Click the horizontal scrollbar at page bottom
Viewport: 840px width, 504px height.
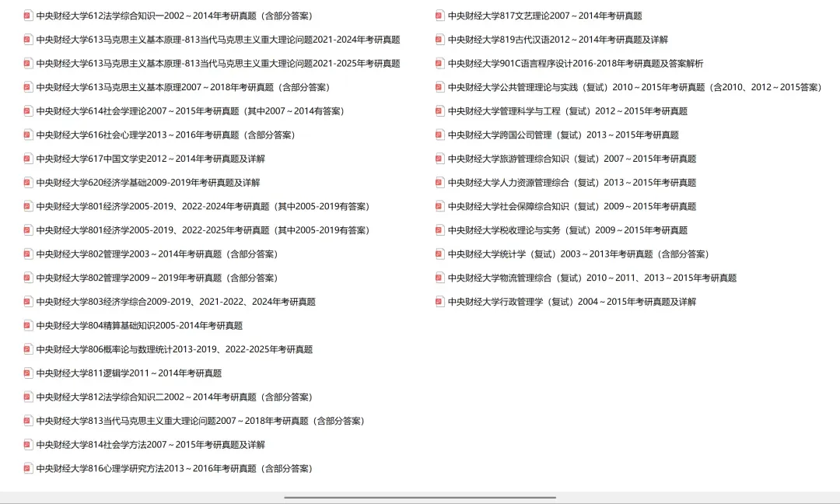click(x=420, y=495)
